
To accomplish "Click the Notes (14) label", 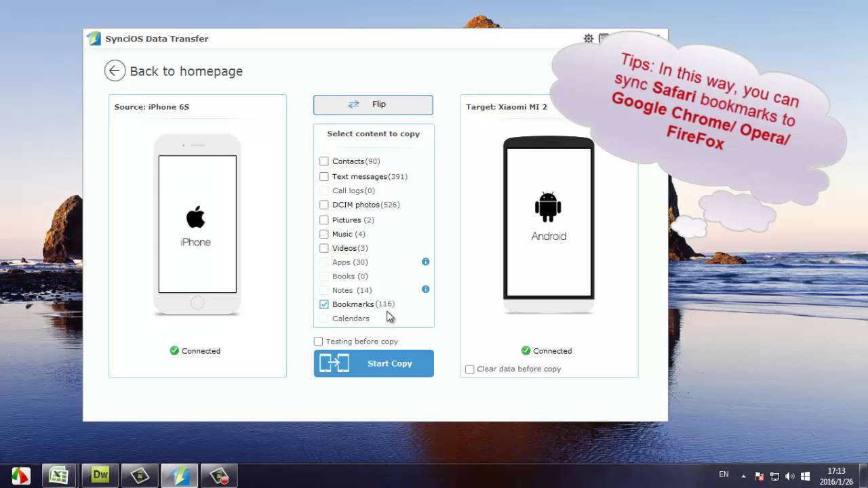I will tap(352, 290).
